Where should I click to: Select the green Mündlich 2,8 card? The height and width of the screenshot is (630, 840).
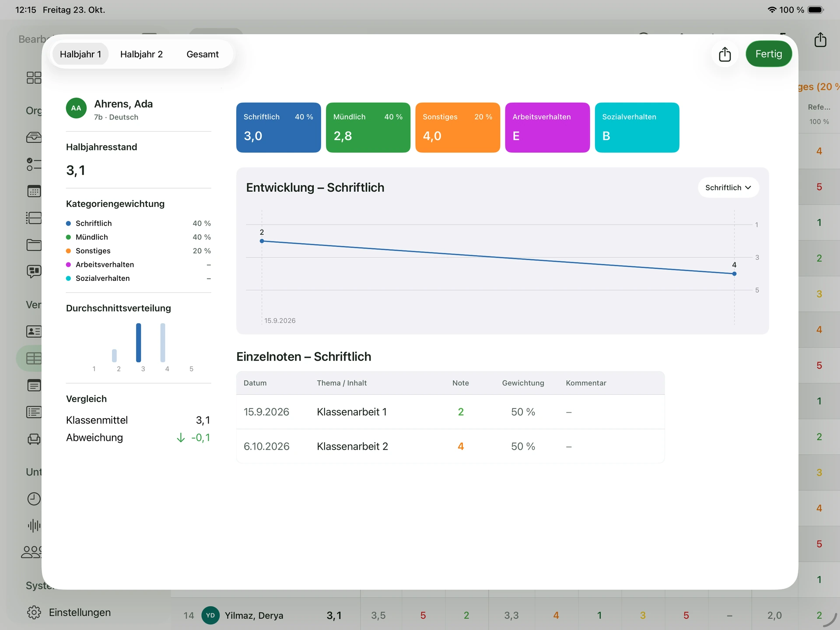pyautogui.click(x=368, y=127)
